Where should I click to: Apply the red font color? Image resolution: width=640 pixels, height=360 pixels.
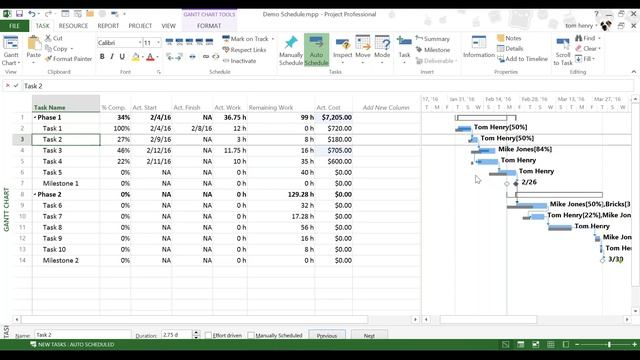pyautogui.click(x=150, y=57)
